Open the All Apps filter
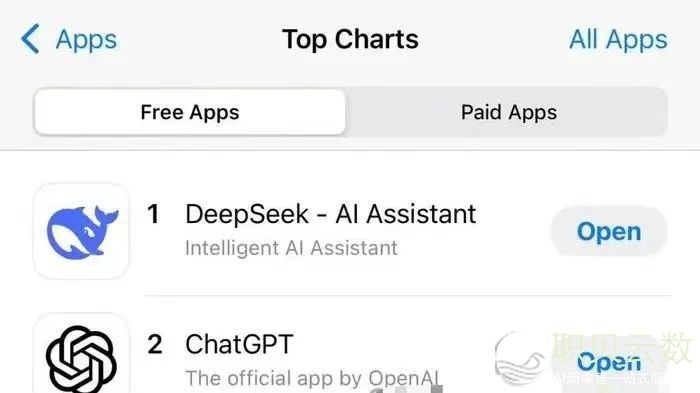700x393 pixels. 618,40
